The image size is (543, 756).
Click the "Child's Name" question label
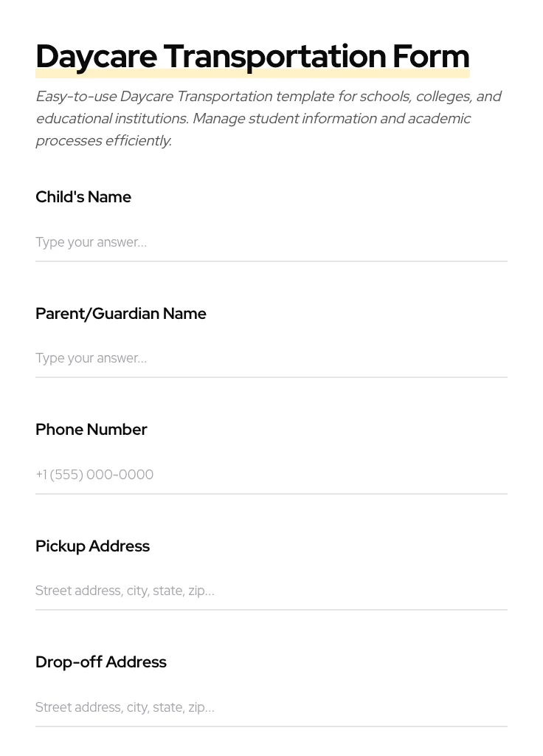83,197
